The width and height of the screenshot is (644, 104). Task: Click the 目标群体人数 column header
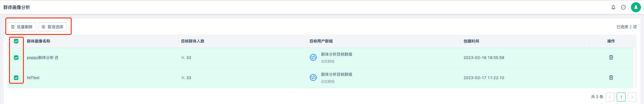click(193, 41)
